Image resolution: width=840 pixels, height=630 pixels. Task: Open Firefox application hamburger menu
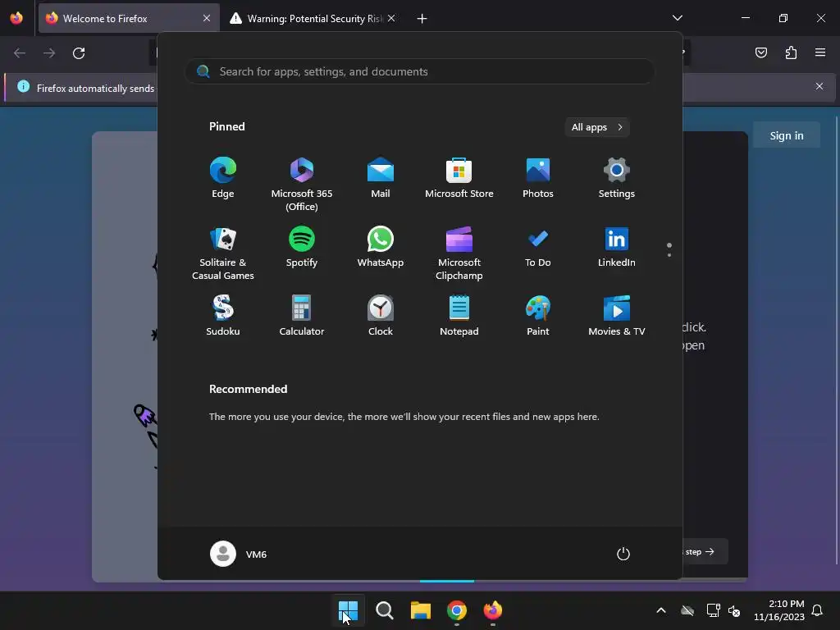pyautogui.click(x=820, y=52)
